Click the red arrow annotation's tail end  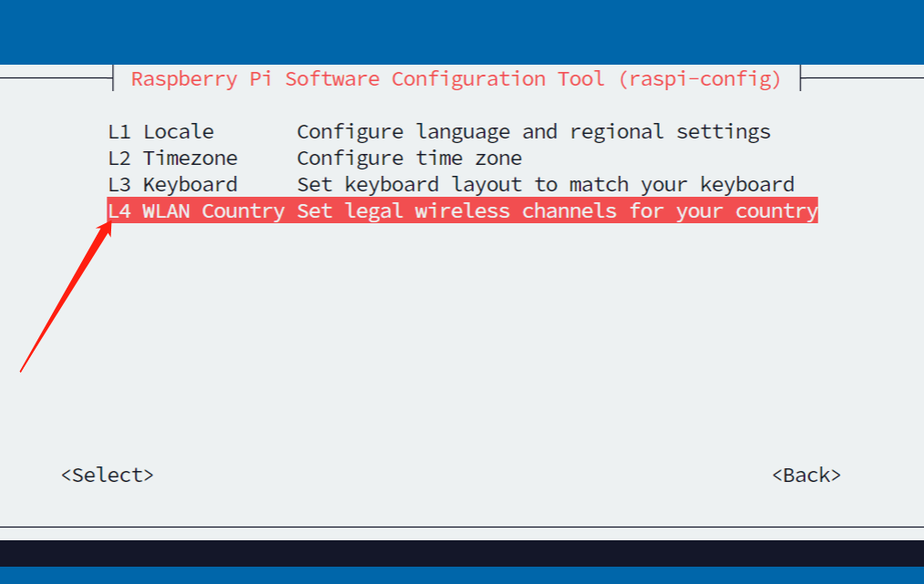[22, 370]
